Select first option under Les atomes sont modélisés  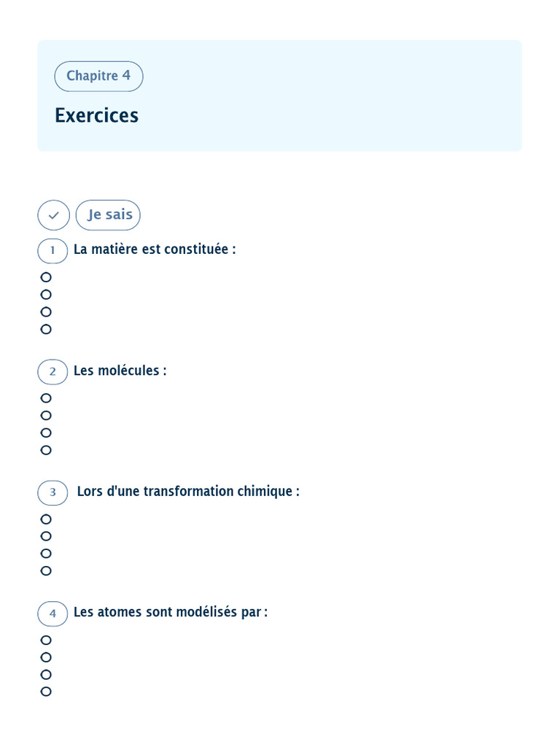pos(46,640)
